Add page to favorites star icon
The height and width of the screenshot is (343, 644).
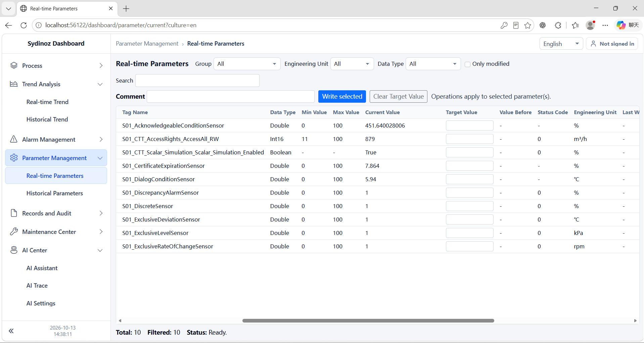coord(528,25)
